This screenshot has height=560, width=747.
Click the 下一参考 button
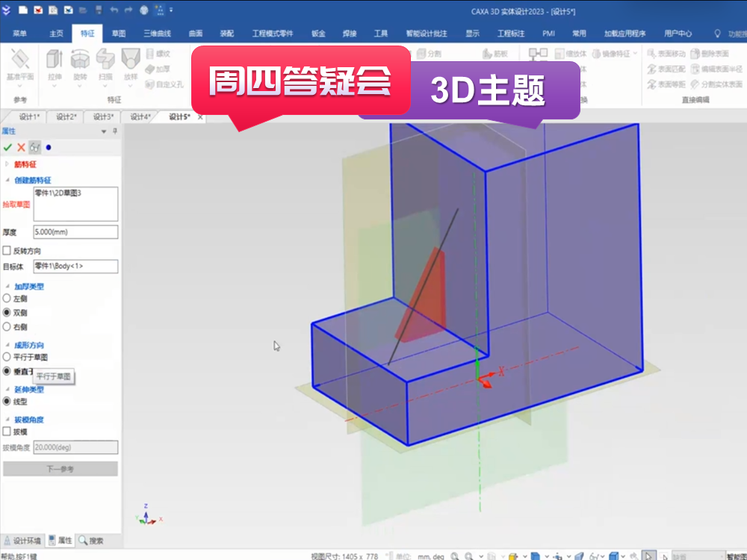pos(60,468)
